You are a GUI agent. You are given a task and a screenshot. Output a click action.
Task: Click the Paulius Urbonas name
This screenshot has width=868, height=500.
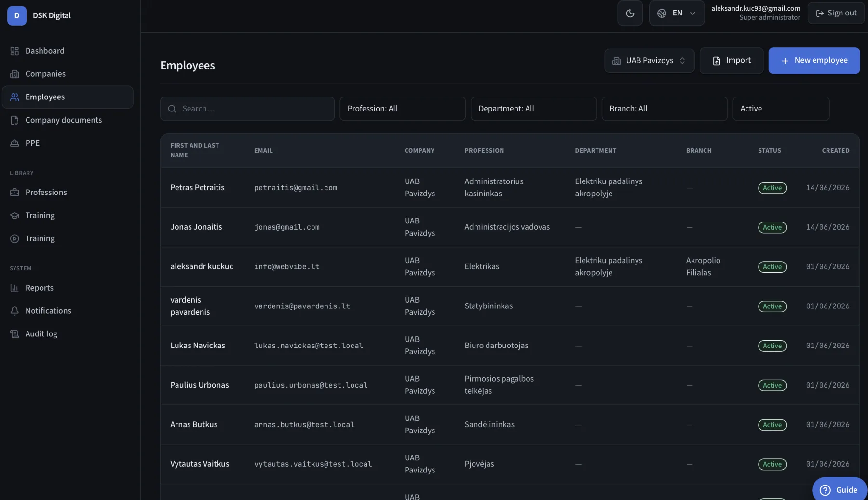[200, 385]
